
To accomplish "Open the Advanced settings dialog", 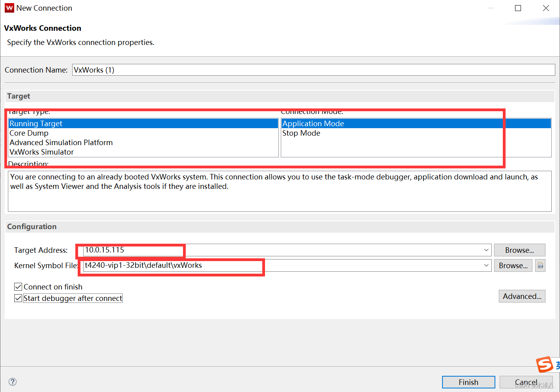I will (x=522, y=296).
